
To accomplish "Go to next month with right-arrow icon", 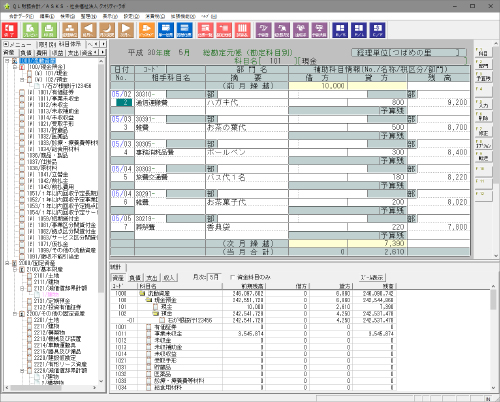I will [x=126, y=30].
